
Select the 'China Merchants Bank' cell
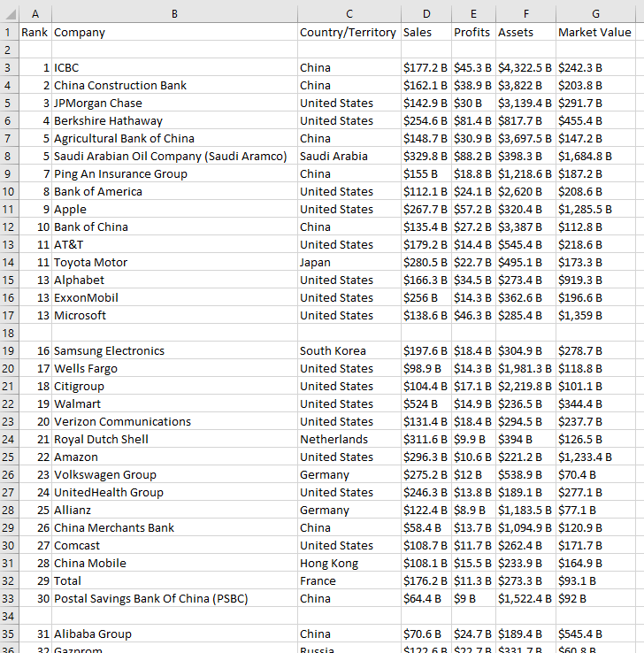174,527
